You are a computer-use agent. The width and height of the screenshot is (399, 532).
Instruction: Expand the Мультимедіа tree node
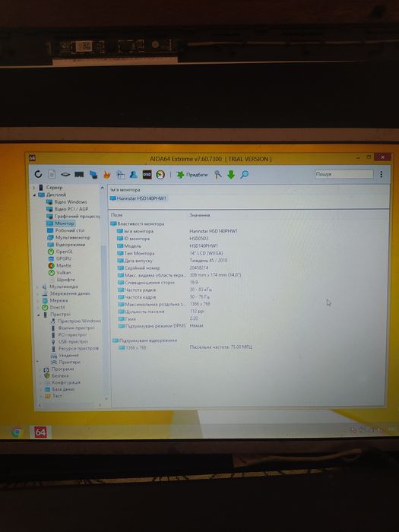(38, 287)
